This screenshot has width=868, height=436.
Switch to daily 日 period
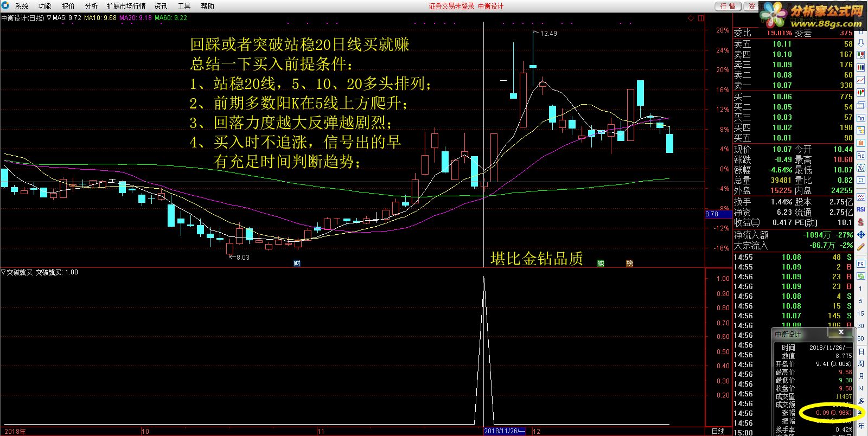861,351
